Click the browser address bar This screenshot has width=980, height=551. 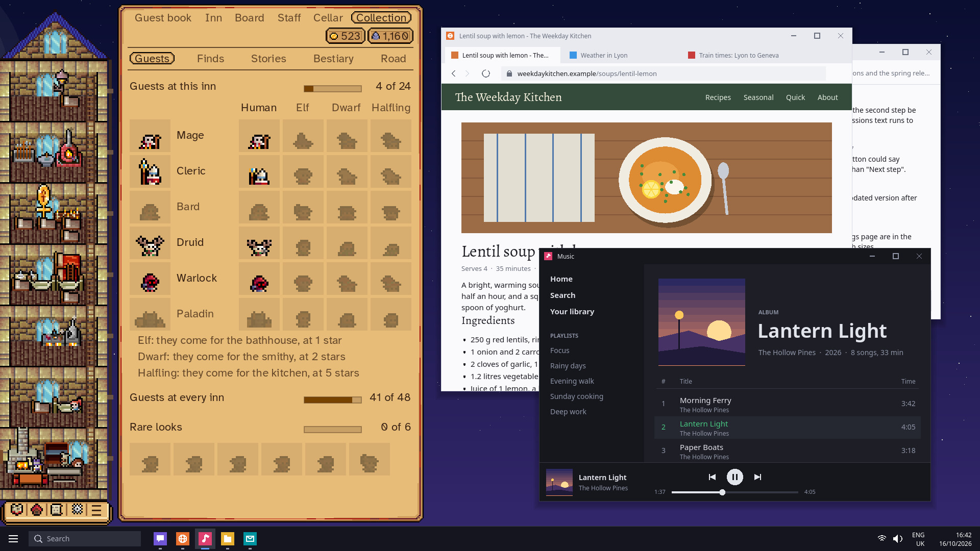click(664, 73)
